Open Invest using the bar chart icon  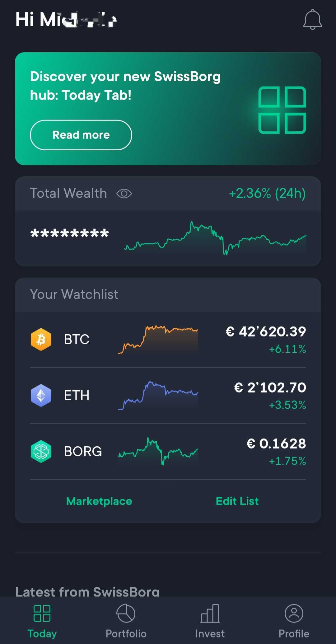point(210,613)
